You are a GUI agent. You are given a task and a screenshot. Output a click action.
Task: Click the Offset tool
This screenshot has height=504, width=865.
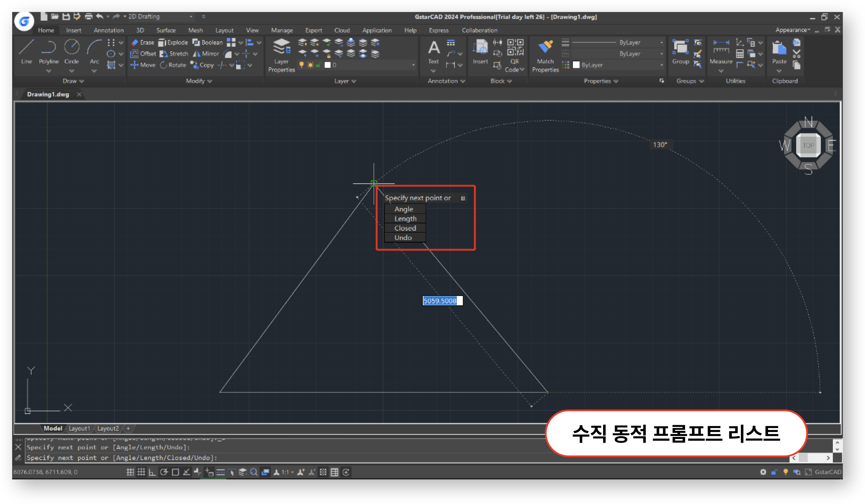coord(143,54)
